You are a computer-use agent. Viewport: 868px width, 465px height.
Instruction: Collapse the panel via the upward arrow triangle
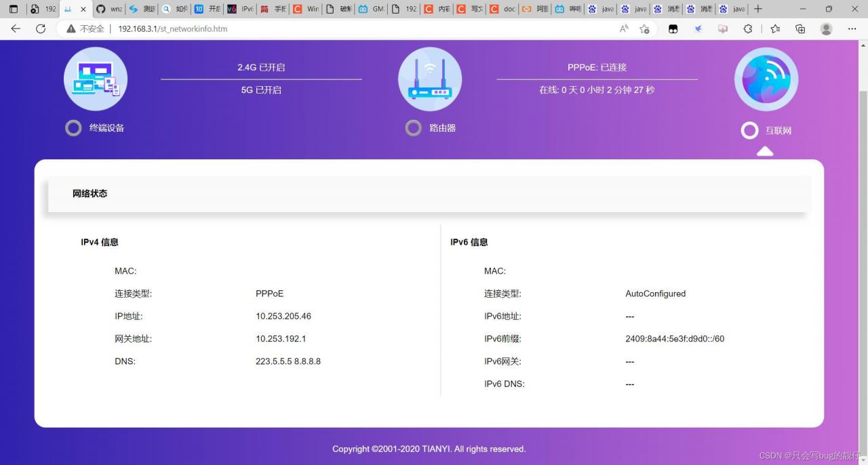(765, 150)
